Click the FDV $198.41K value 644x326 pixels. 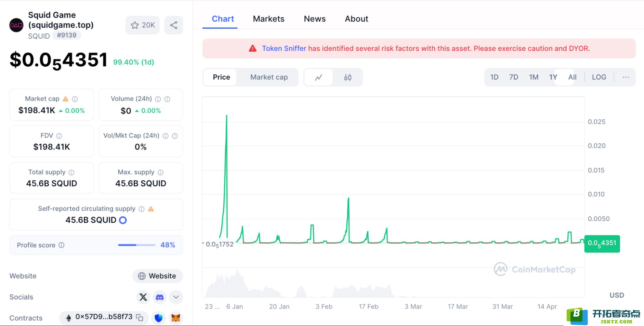click(52, 147)
